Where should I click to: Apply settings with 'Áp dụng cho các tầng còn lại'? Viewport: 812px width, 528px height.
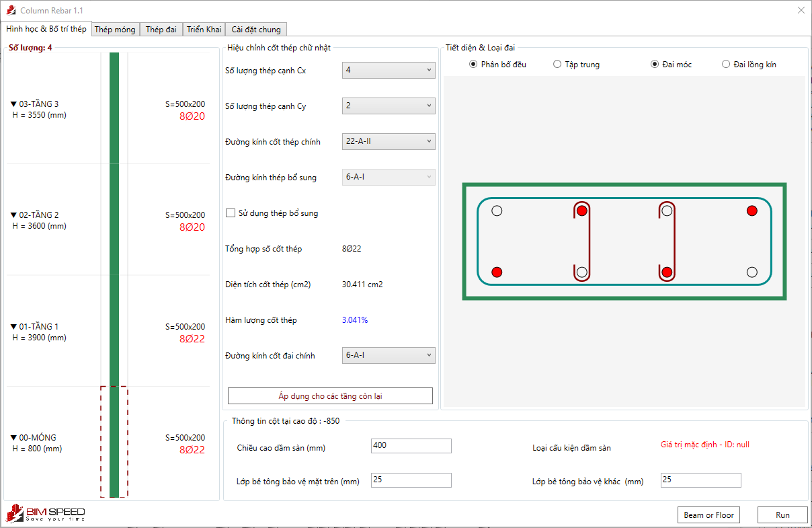click(x=330, y=395)
